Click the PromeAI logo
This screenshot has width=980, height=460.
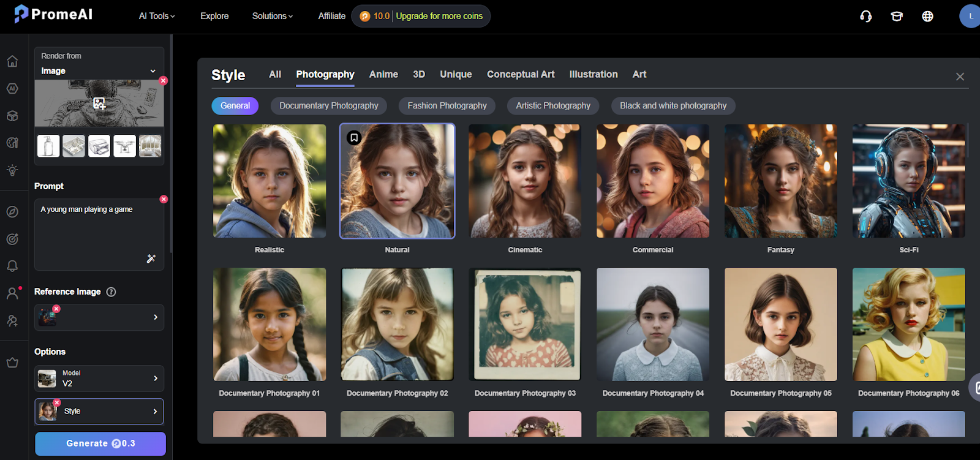click(x=53, y=14)
